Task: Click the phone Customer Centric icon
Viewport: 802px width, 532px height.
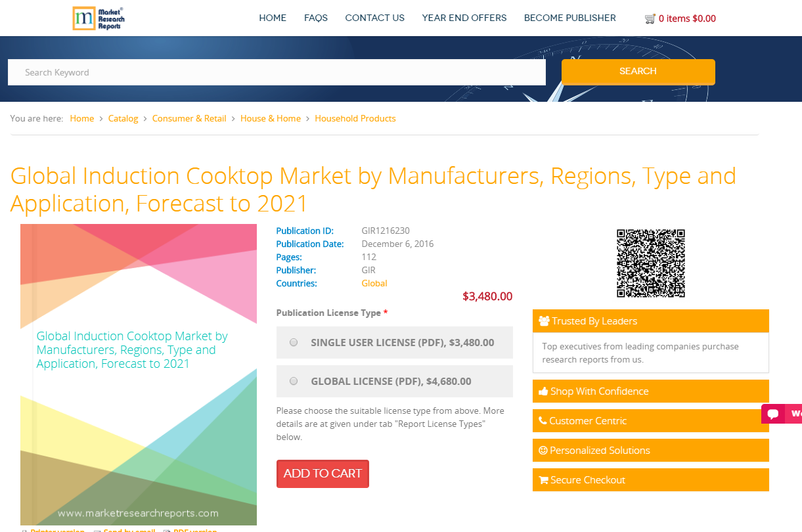Action: [x=543, y=421]
